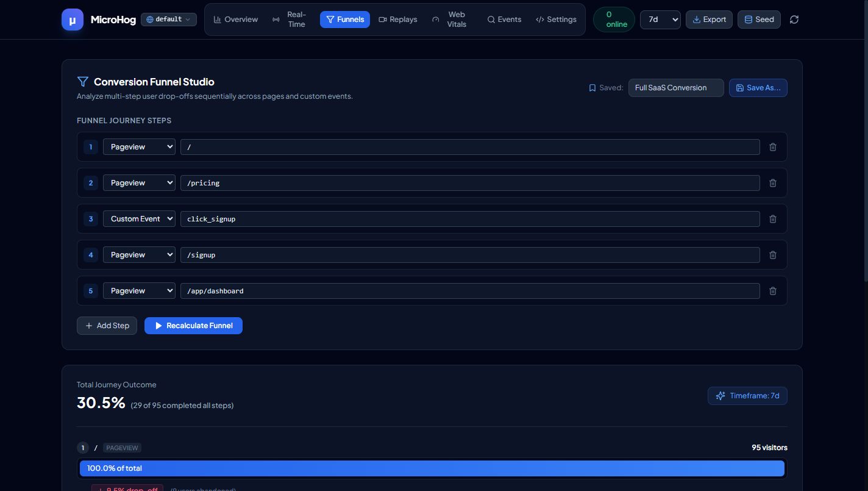
Task: Open the Custom Event type dropdown
Action: [x=139, y=219]
